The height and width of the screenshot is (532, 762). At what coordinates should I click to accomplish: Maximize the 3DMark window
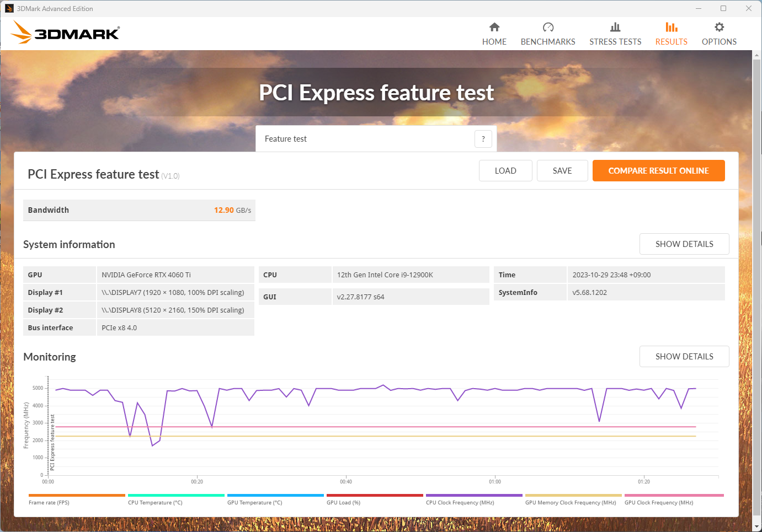coord(723,8)
